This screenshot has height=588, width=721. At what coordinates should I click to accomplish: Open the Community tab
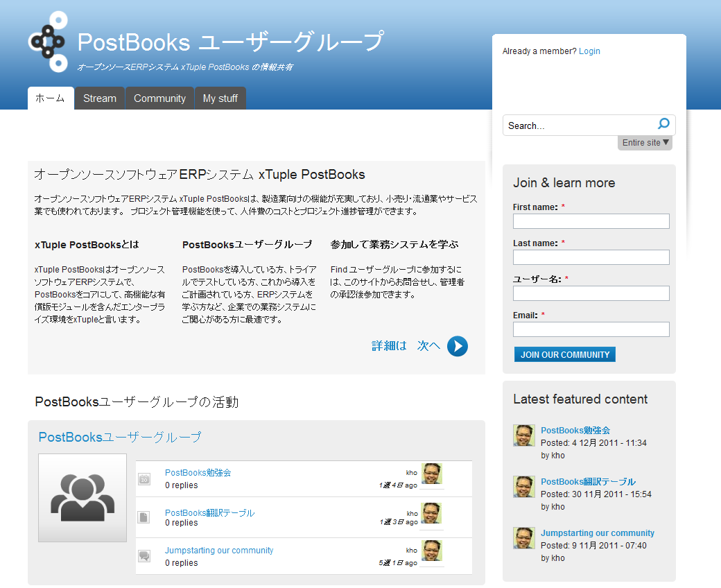click(159, 98)
